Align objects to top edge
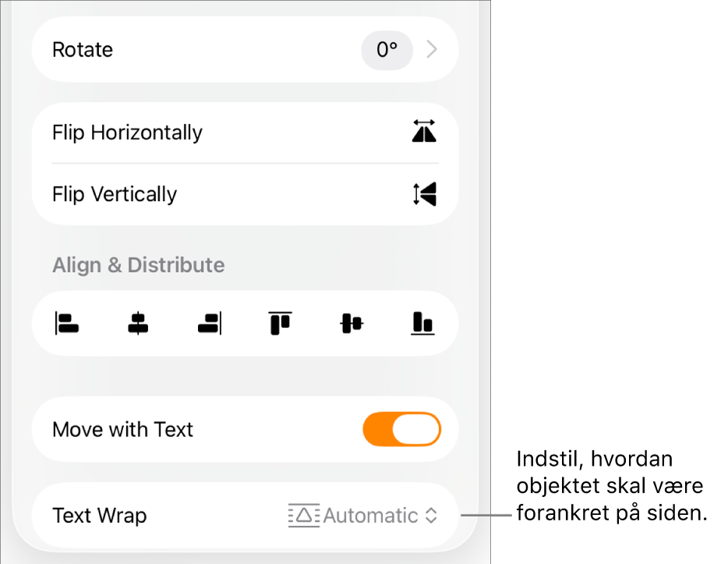Image resolution: width=728 pixels, height=564 pixels. point(281,323)
